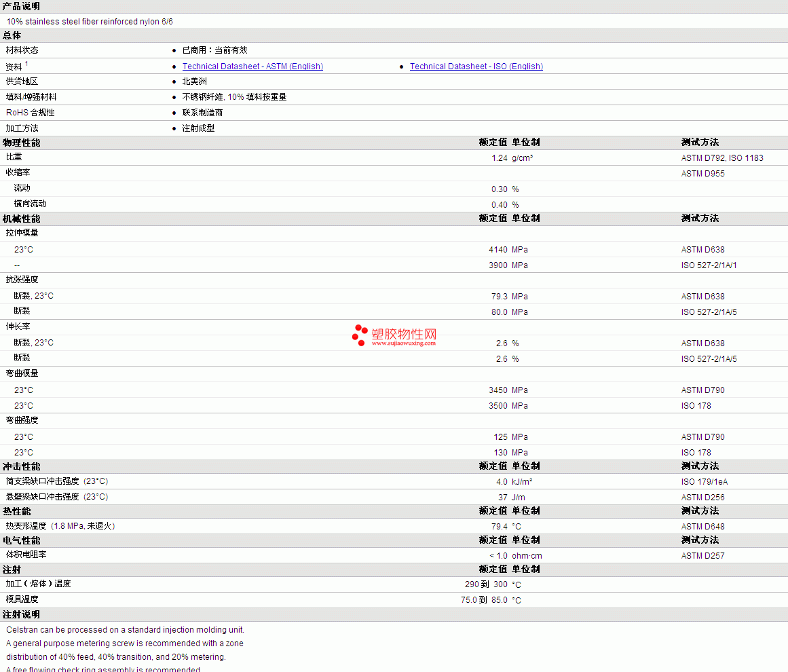Click the 'ASTM D955' test method
The image size is (788, 672).
point(703,173)
